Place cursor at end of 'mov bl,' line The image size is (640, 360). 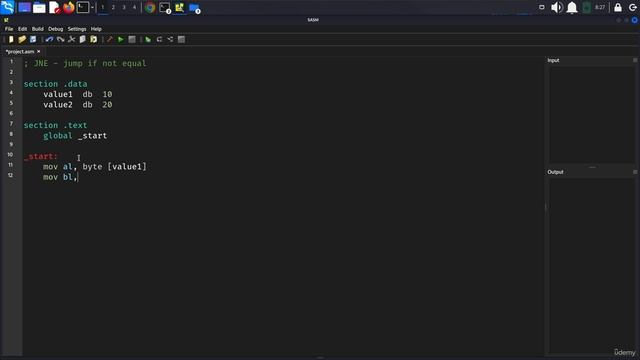78,177
